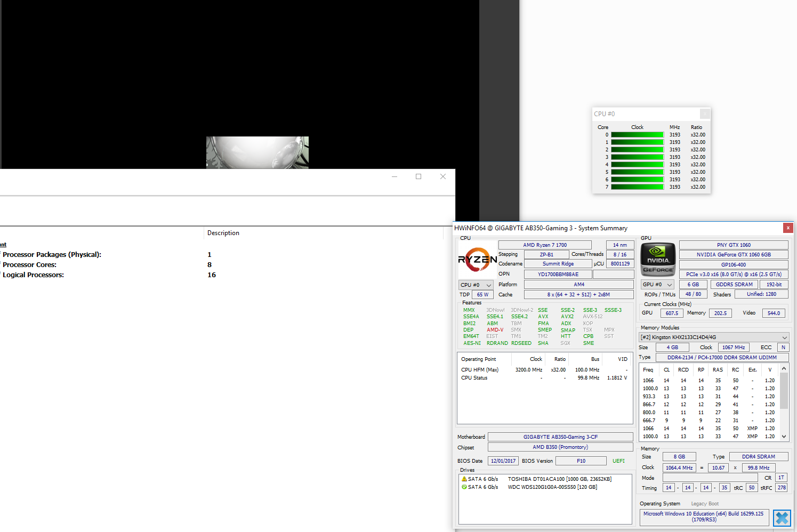797x532 pixels.
Task: Close the small CPU #0 clock window
Action: click(705, 114)
